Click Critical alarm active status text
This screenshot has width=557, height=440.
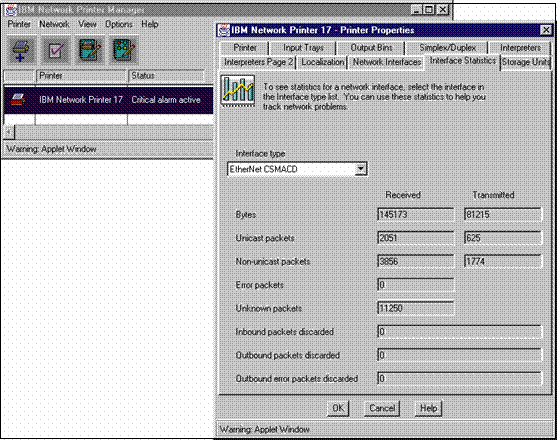click(166, 100)
